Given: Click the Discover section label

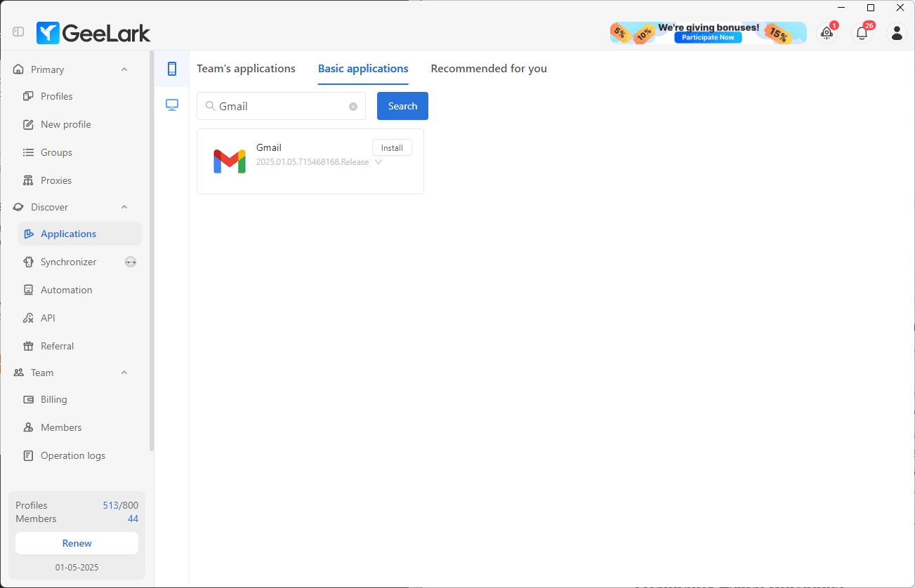Looking at the screenshot, I should tap(49, 207).
